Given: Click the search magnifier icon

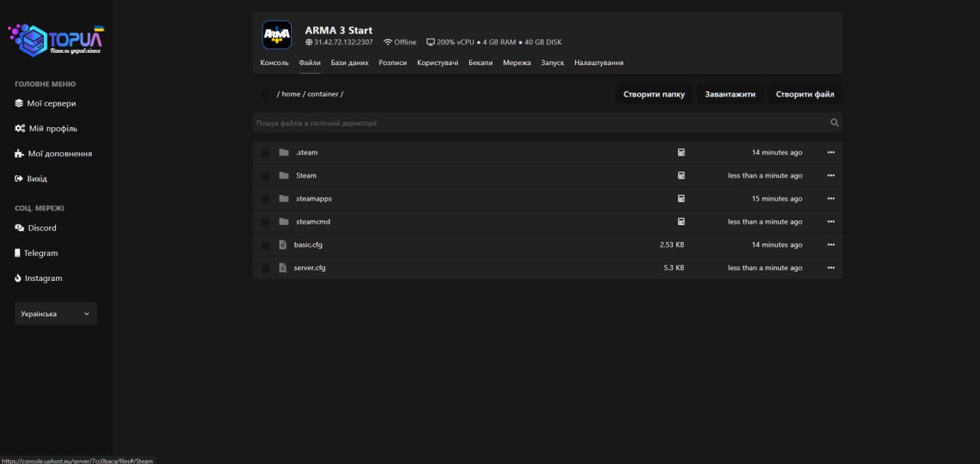Looking at the screenshot, I should click(x=835, y=123).
